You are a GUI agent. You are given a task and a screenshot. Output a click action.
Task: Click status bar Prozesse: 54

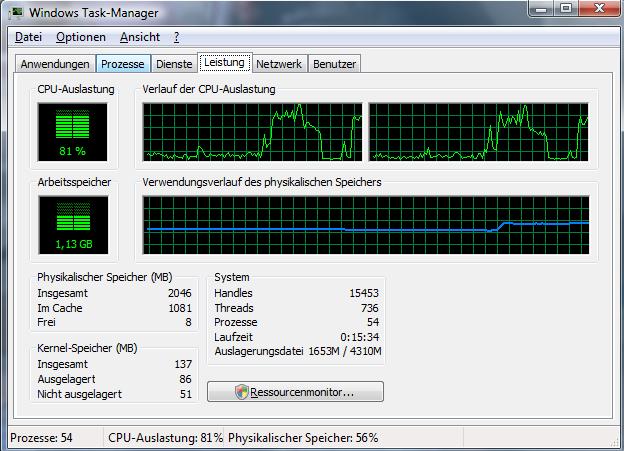(41, 438)
